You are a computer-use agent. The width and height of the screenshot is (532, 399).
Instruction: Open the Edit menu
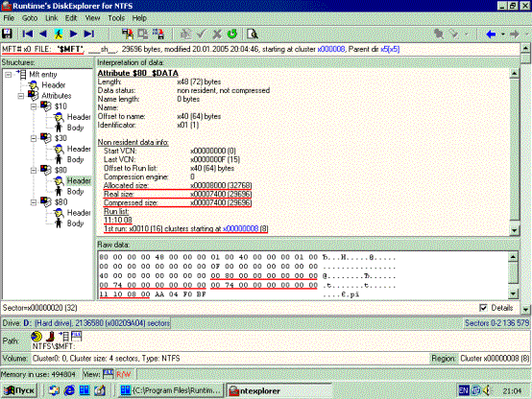pyautogui.click(x=71, y=18)
